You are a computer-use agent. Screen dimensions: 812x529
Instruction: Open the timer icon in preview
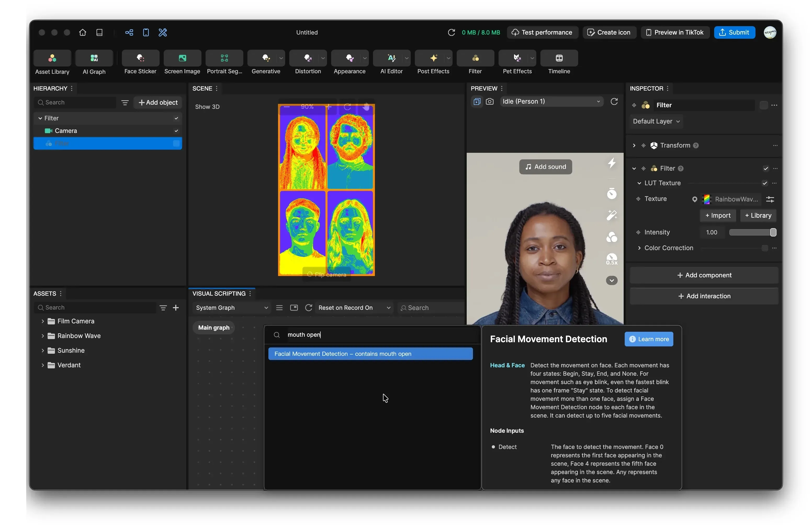pos(611,194)
